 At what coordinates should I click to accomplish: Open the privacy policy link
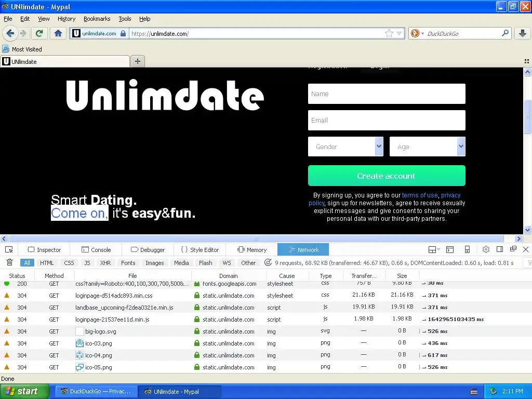(x=450, y=195)
